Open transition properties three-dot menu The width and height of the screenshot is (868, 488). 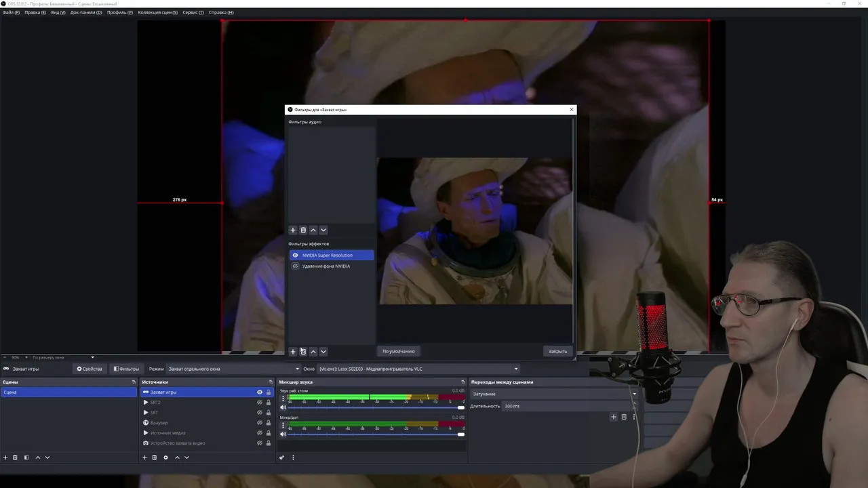pos(634,417)
